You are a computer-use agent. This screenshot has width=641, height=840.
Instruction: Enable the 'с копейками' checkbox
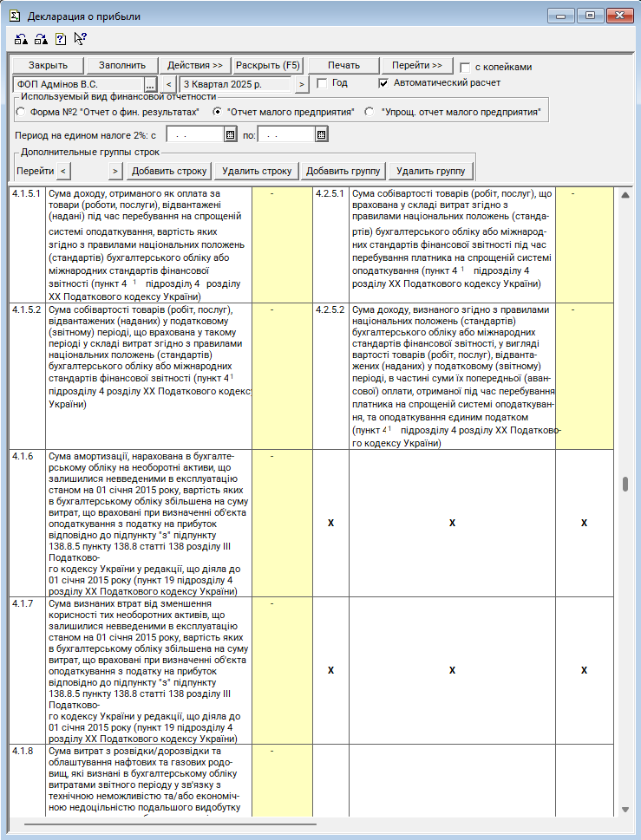coord(466,67)
